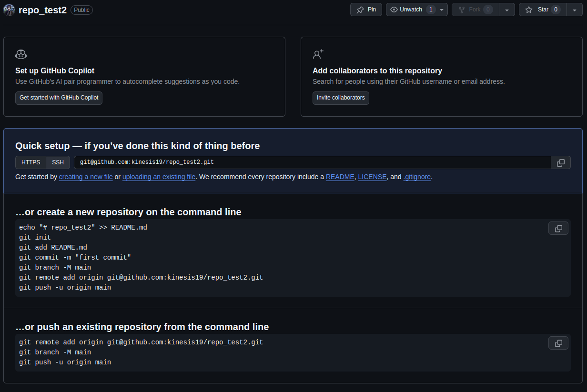Viewport: 587px width, 392px height.
Task: Click the 'git add README.md' line
Action: pyautogui.click(x=53, y=247)
